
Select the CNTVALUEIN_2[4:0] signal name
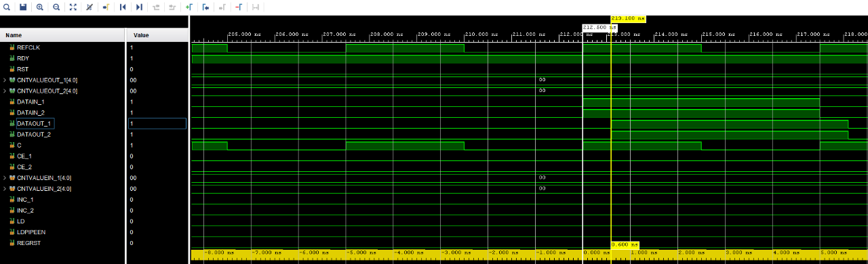click(44, 188)
